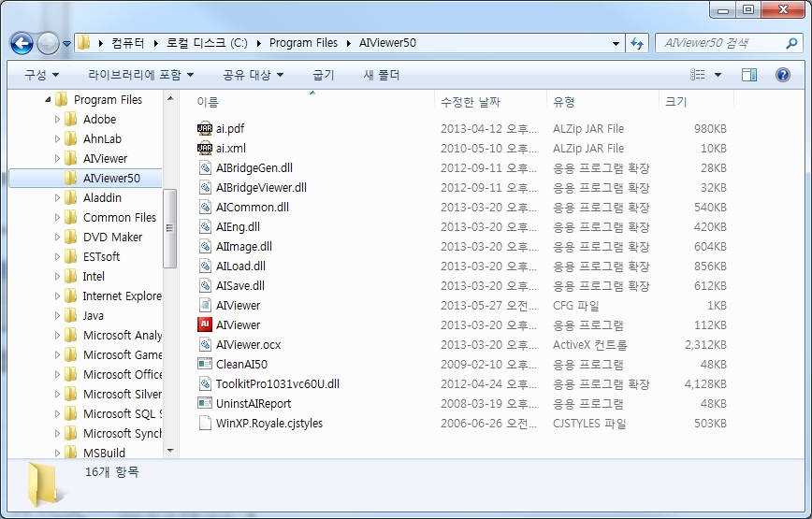Viewport: 812px width, 519px height.
Task: Click the AIBridgeGen.dll file icon
Action: pyautogui.click(x=205, y=167)
